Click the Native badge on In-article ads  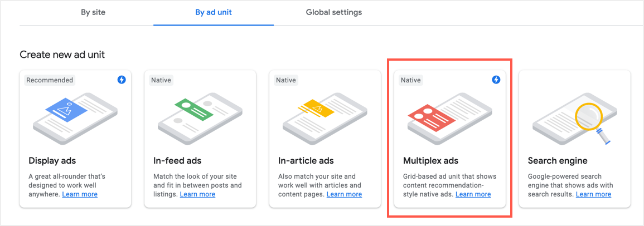(x=286, y=80)
